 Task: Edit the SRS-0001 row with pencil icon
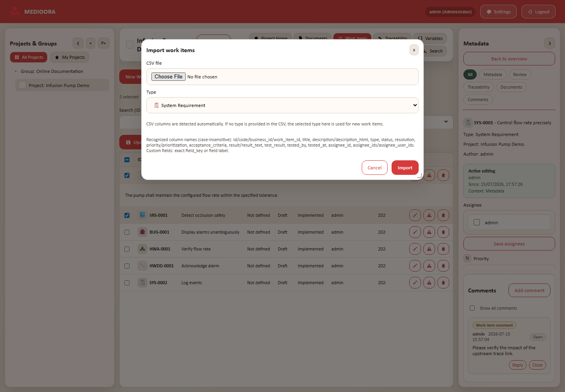click(x=415, y=215)
